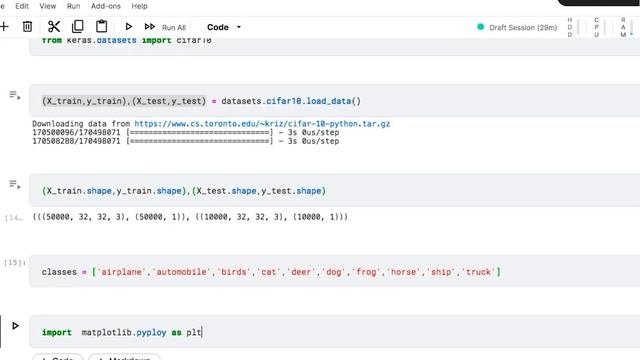Click the HDD usage indicator
The image size is (640, 360).
click(x=573, y=27)
